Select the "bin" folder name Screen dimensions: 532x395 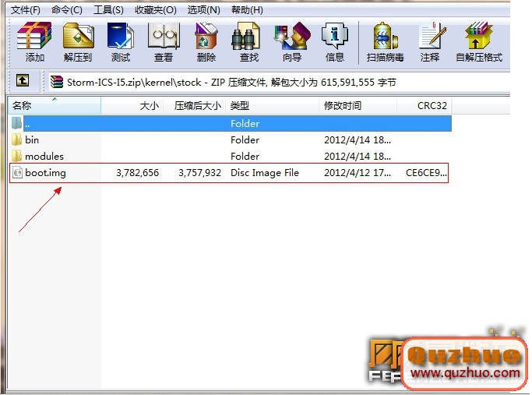32,139
